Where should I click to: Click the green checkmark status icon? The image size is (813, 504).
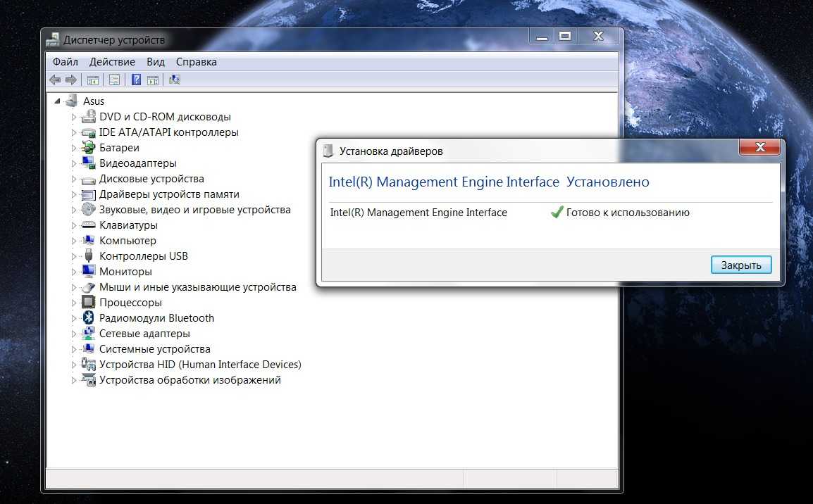coord(557,212)
